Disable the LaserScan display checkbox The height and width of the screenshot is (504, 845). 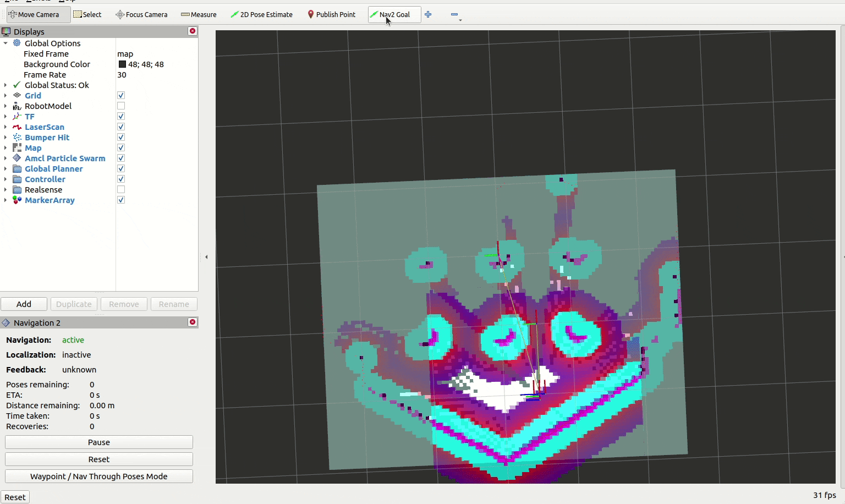[x=121, y=127]
